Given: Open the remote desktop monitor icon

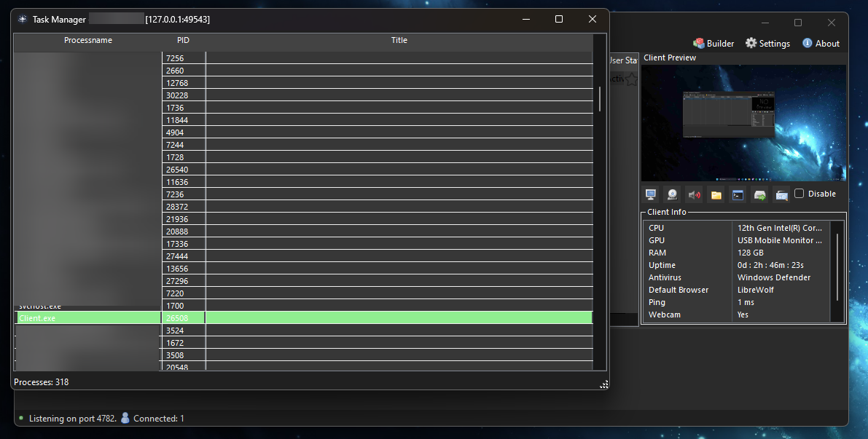Looking at the screenshot, I should click(x=650, y=194).
